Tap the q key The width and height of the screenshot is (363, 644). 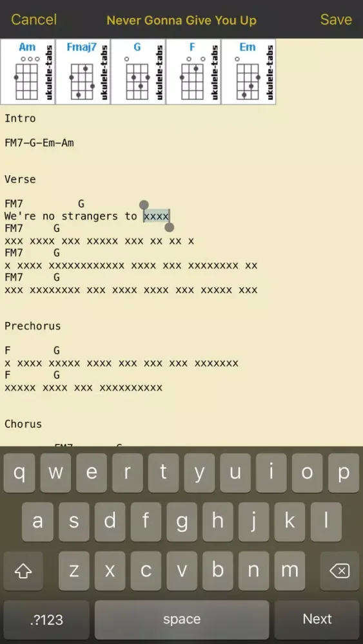click(19, 473)
